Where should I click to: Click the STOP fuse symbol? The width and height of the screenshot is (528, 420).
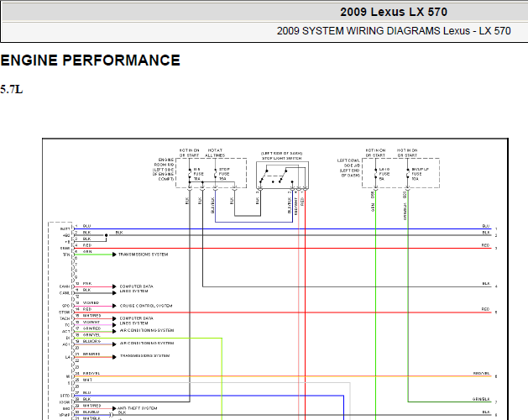[x=216, y=174]
